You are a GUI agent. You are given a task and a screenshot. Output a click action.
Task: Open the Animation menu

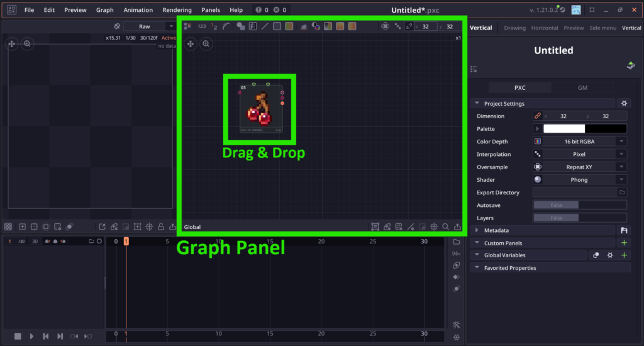pos(138,10)
